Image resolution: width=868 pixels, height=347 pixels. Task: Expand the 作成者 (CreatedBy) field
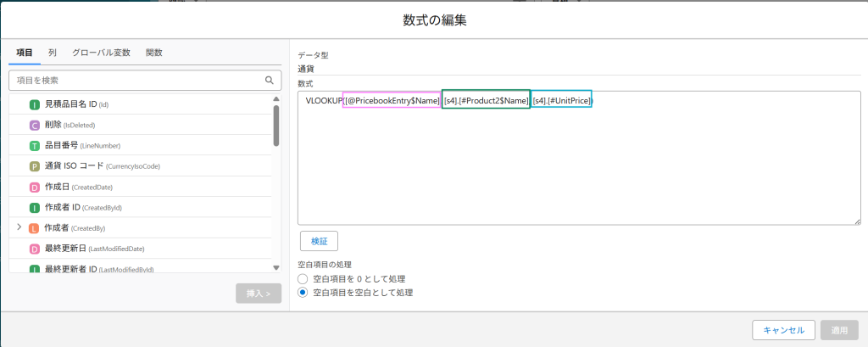(19, 227)
